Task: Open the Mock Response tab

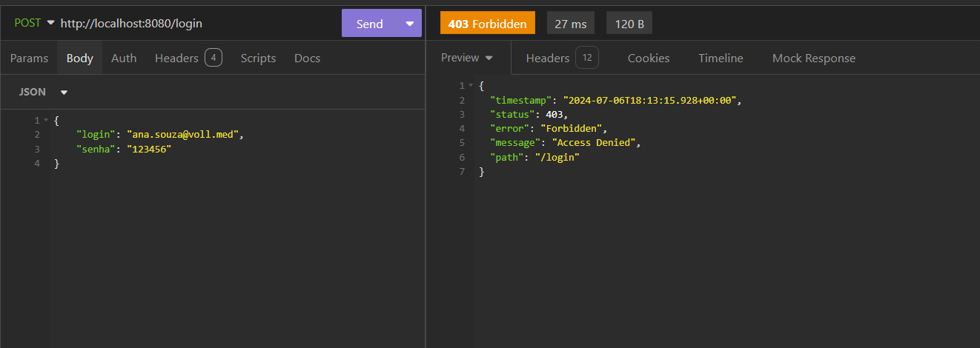Action: 813,58
